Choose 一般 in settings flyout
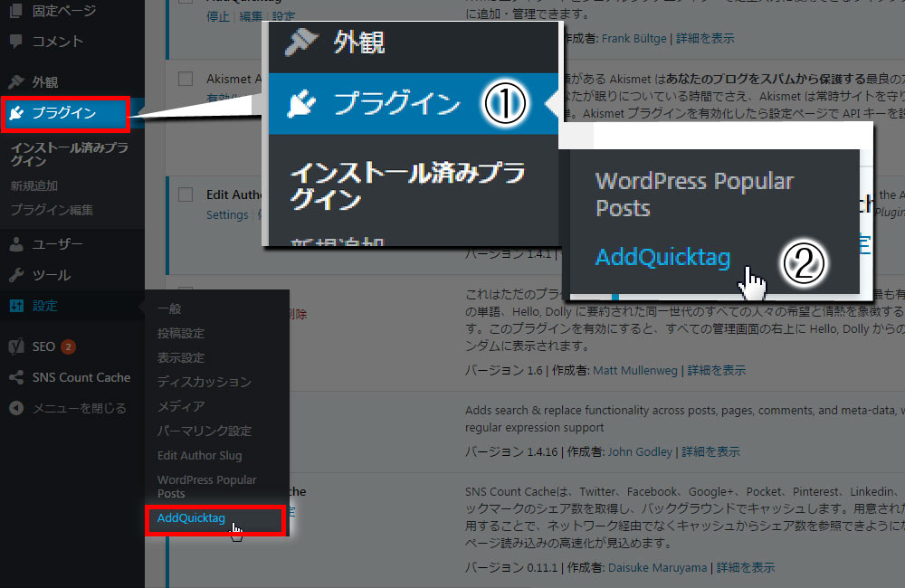 pyautogui.click(x=169, y=308)
